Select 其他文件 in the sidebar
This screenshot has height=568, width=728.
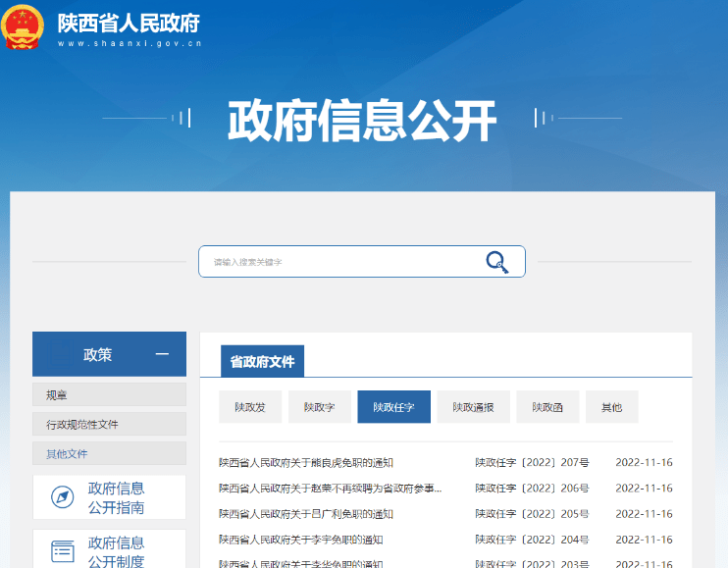[x=109, y=453]
